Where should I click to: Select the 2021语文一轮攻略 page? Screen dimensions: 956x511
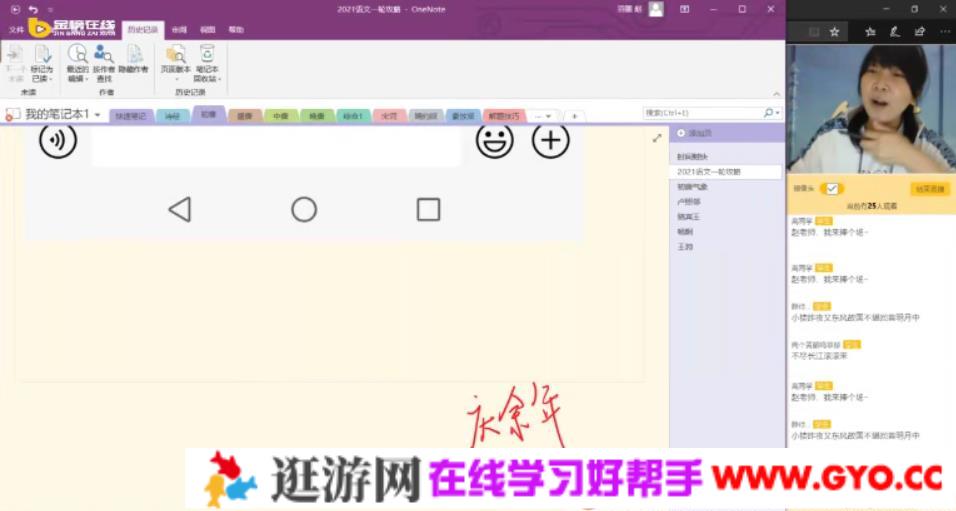coord(726,172)
